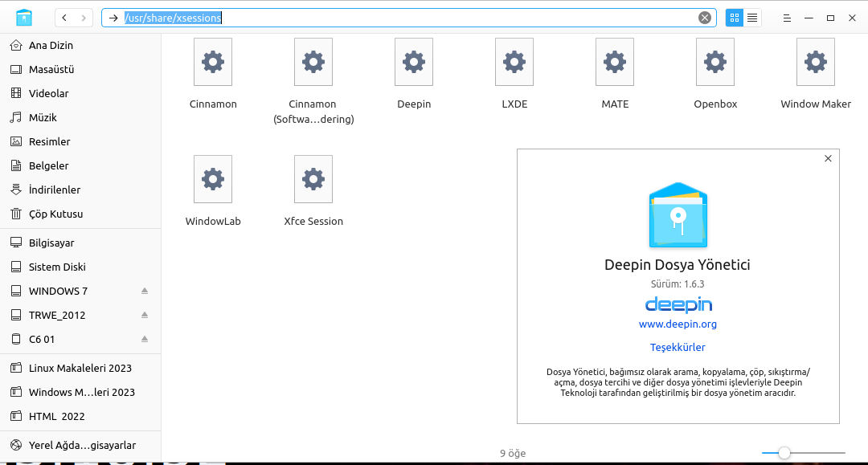868x465 pixels.
Task: Open Belgeler folder in sidebar
Action: tap(81, 166)
